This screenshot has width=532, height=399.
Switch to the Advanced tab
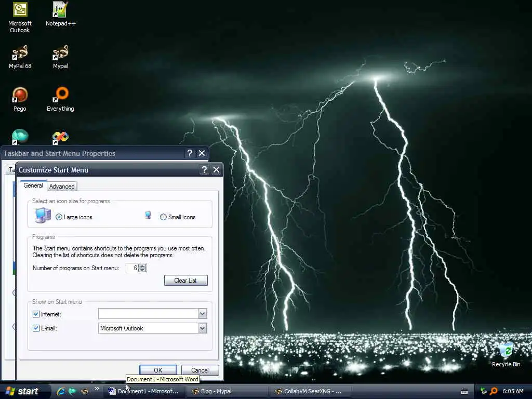[62, 187]
